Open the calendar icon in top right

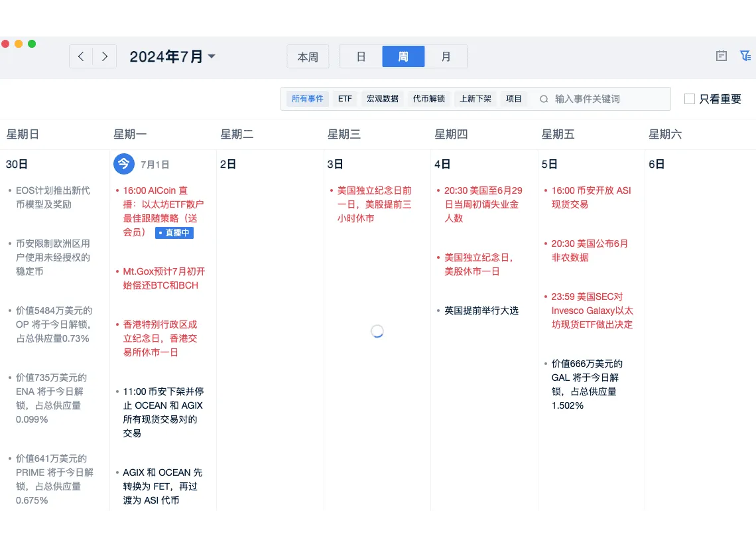point(722,56)
